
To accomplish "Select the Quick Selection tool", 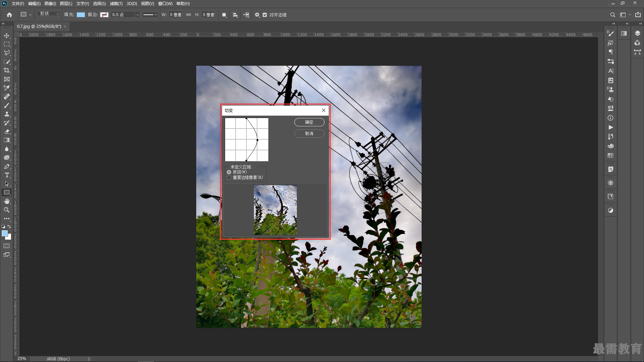I will coord(7,62).
